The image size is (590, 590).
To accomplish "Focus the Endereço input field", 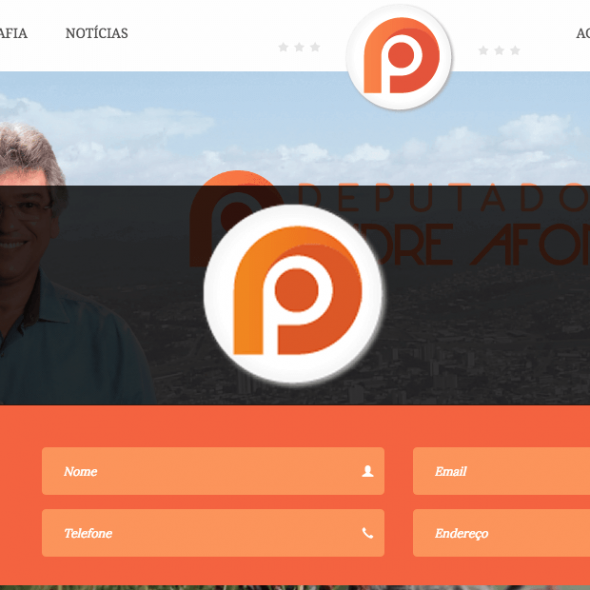I will pos(502,533).
